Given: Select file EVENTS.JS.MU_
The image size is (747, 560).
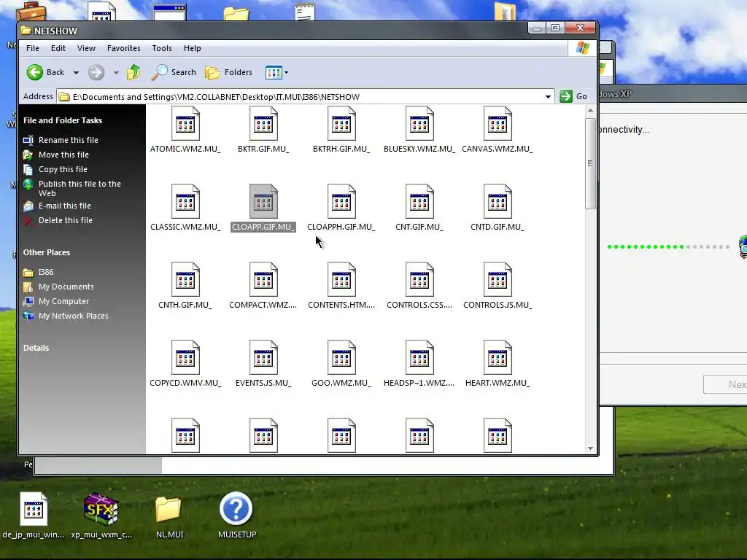Looking at the screenshot, I should coord(263,364).
